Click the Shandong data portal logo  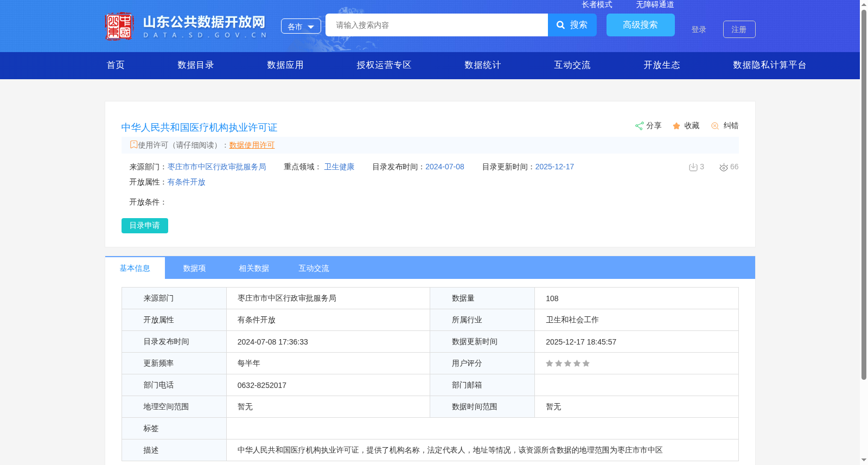click(x=186, y=26)
